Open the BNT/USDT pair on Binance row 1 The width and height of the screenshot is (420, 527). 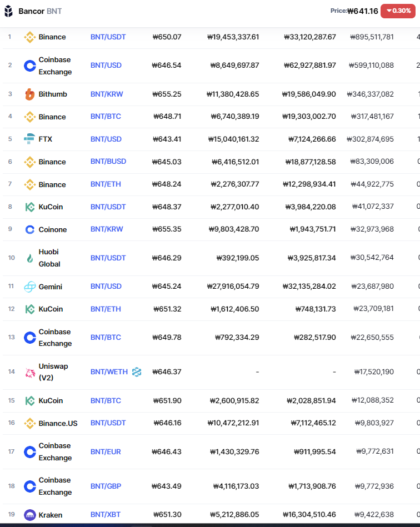click(108, 37)
